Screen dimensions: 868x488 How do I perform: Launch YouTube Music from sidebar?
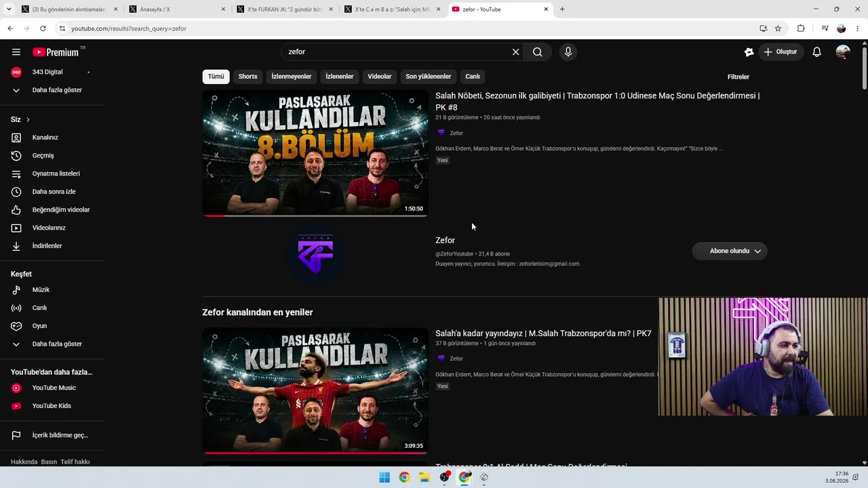pos(53,388)
